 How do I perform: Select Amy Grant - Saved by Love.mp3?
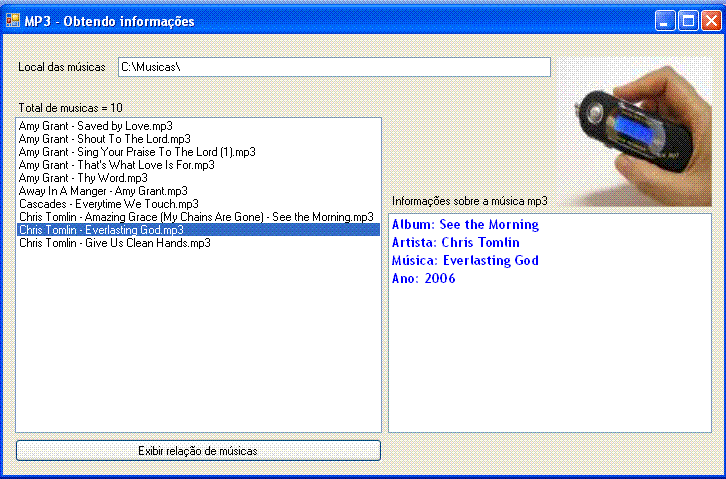[x=198, y=126]
